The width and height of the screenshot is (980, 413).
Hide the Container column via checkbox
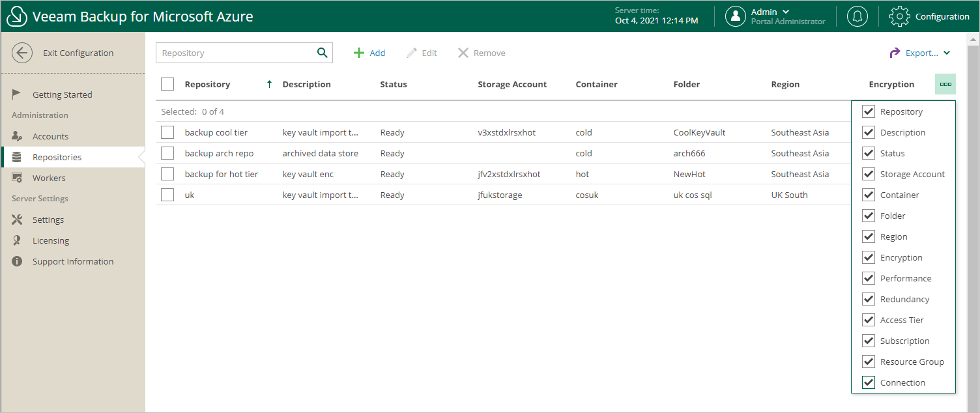point(869,195)
